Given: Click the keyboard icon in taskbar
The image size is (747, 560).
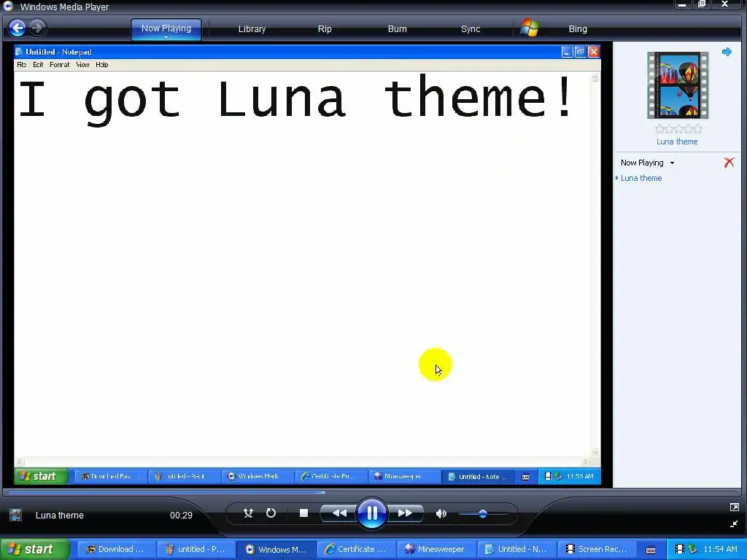Looking at the screenshot, I should click(x=650, y=550).
